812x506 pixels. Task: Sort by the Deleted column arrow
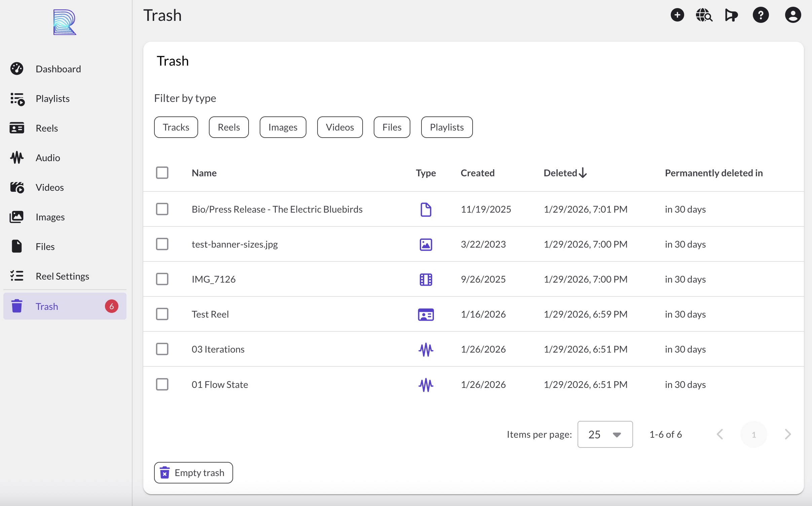pos(583,173)
